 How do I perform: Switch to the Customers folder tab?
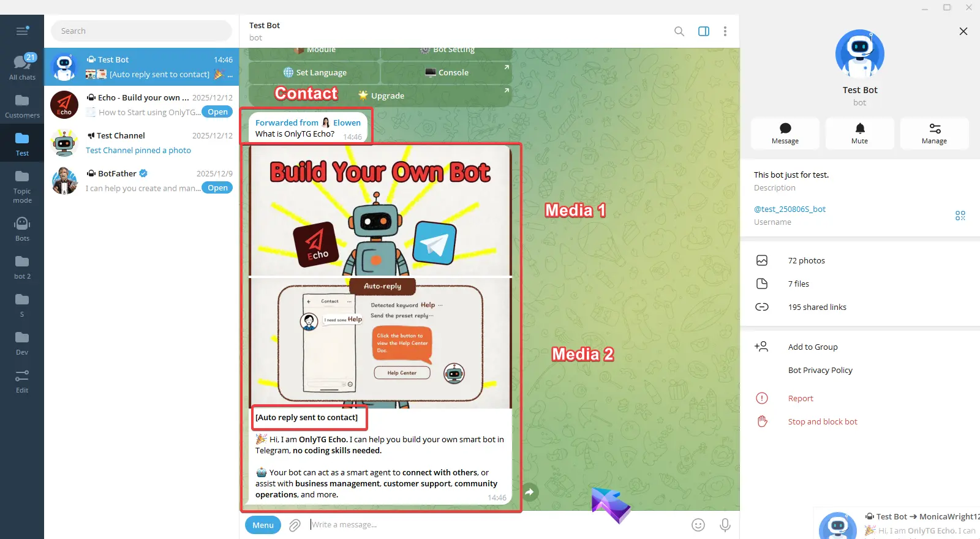[x=22, y=106]
